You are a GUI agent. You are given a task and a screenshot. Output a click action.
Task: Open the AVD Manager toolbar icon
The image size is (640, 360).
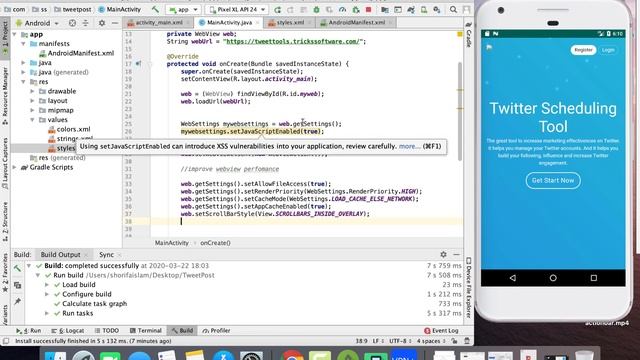[x=424, y=9]
